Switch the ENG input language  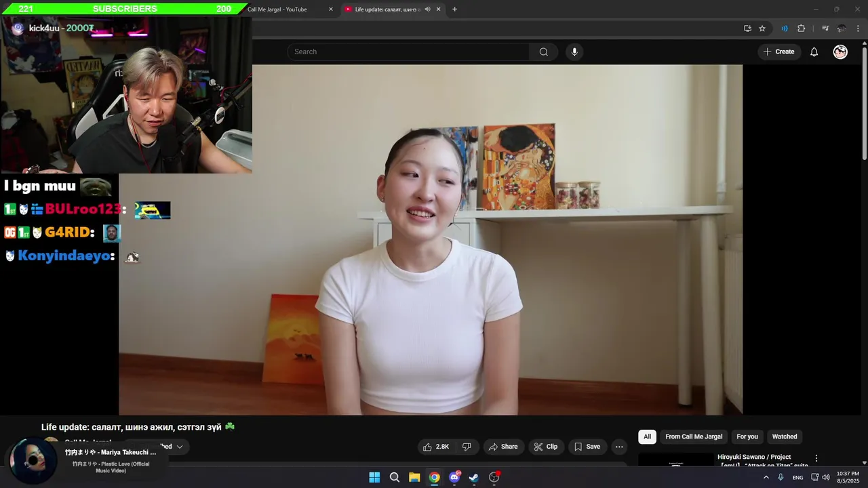tap(797, 477)
